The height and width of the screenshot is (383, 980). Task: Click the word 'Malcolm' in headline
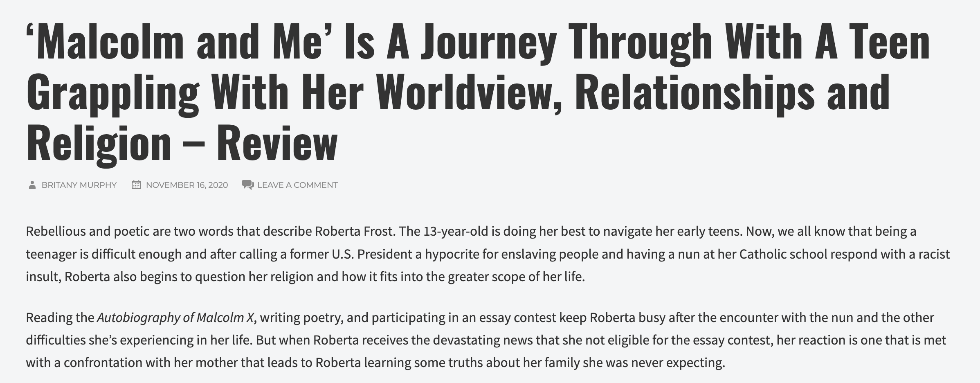[x=110, y=41]
